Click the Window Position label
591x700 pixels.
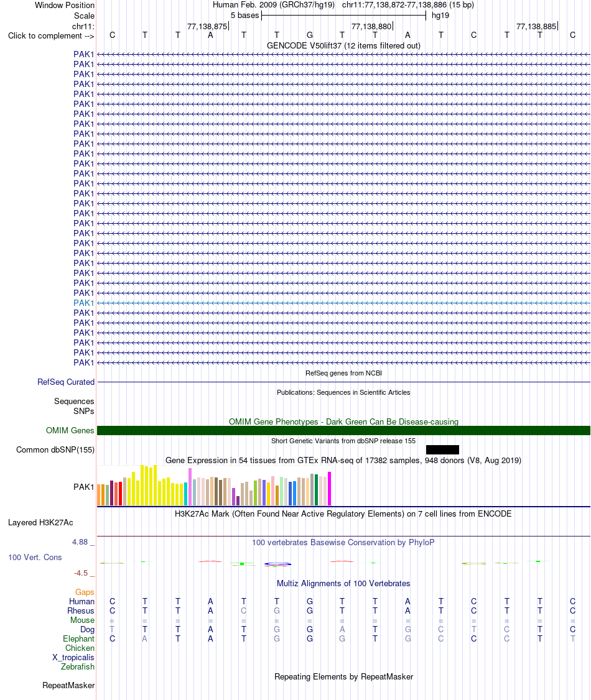tap(65, 6)
